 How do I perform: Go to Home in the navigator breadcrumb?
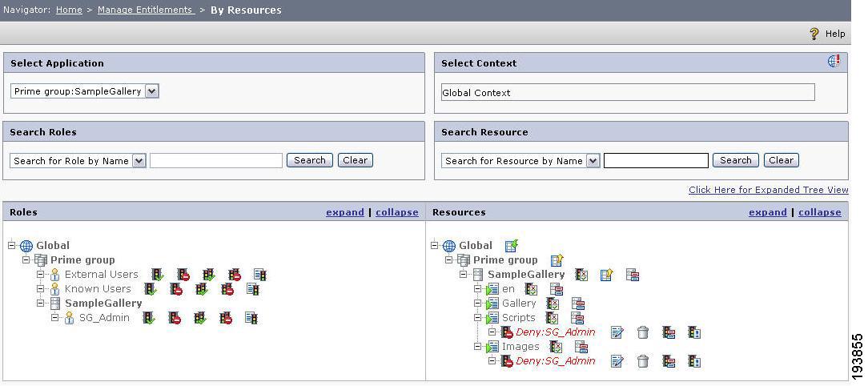pos(69,10)
